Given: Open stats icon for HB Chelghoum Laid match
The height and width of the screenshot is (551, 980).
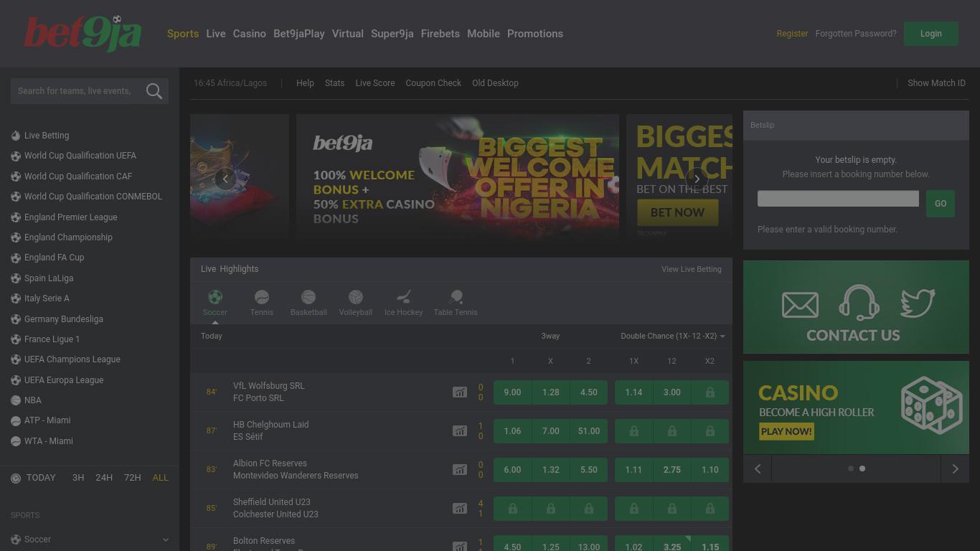Looking at the screenshot, I should click(460, 431).
